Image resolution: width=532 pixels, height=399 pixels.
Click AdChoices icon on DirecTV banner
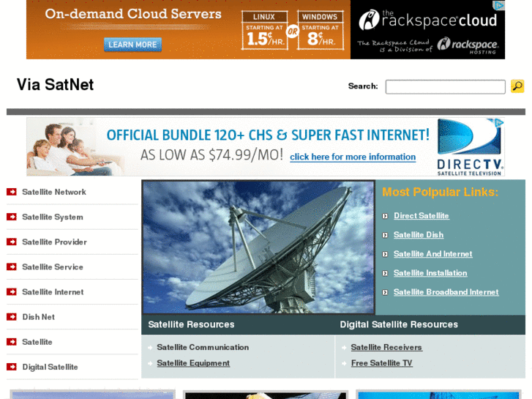click(x=499, y=122)
